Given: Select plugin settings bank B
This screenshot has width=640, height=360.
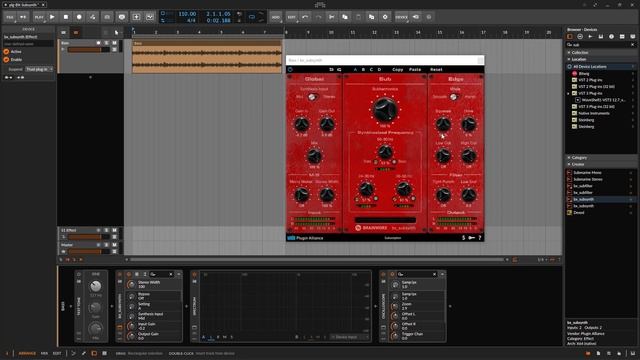Looking at the screenshot, I should coord(363,69).
